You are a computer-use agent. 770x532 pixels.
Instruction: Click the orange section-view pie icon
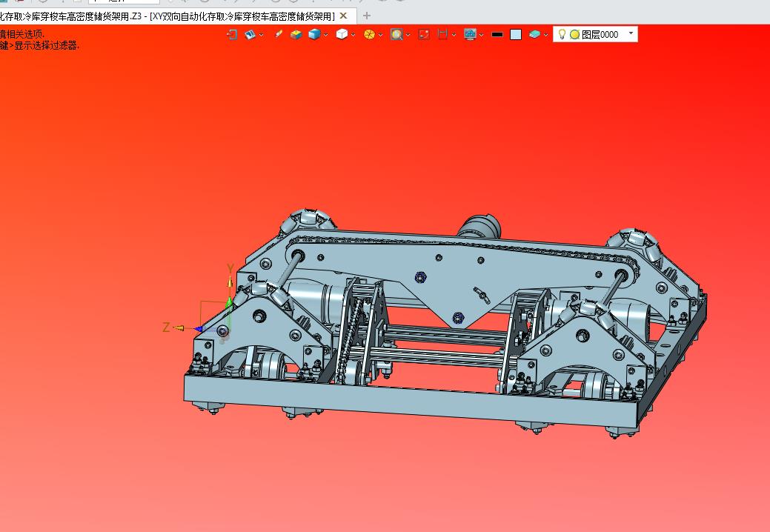(369, 34)
